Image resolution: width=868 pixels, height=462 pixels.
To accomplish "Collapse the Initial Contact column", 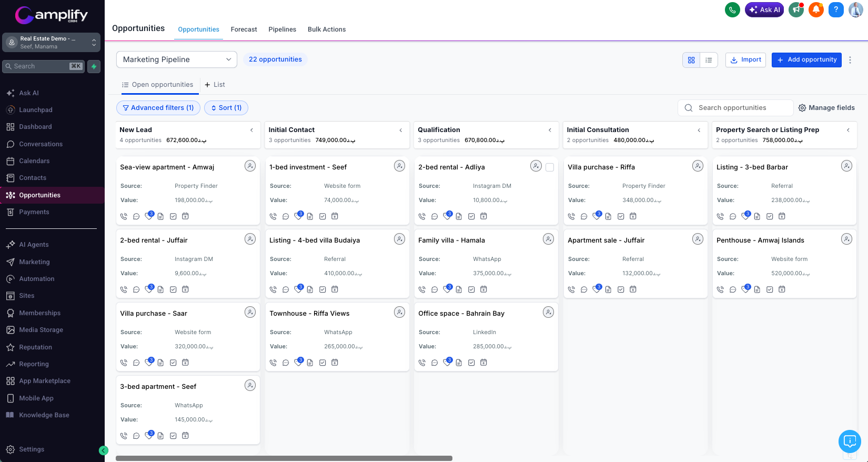I will coord(401,130).
